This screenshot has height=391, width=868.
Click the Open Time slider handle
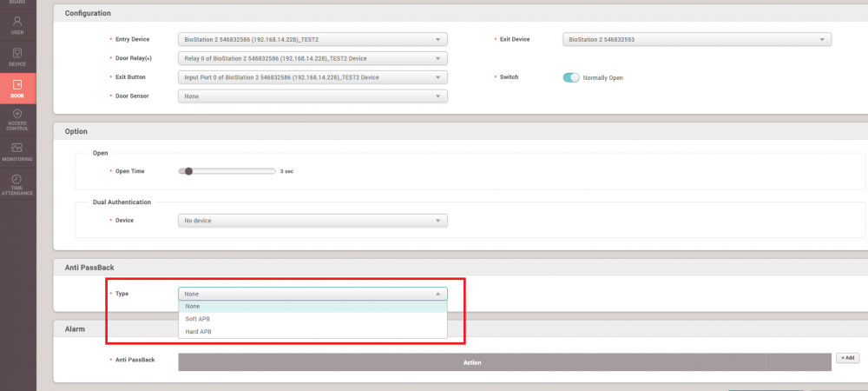click(188, 171)
